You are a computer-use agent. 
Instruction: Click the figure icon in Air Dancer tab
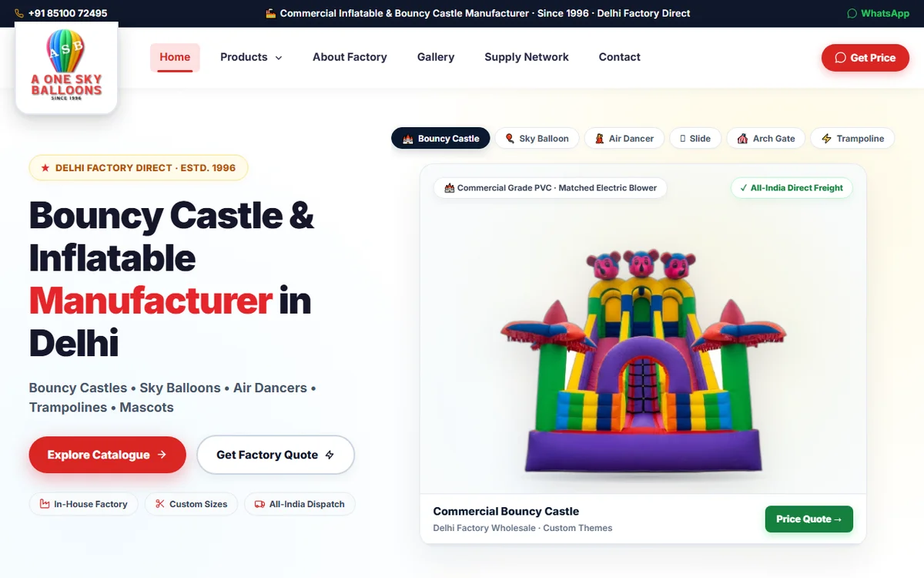pos(600,139)
